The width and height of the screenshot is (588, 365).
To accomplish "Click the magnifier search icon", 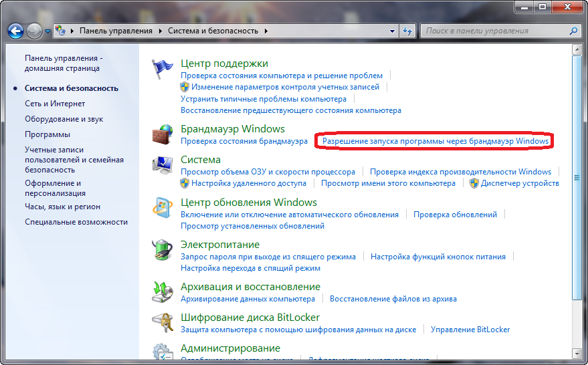I will [573, 31].
